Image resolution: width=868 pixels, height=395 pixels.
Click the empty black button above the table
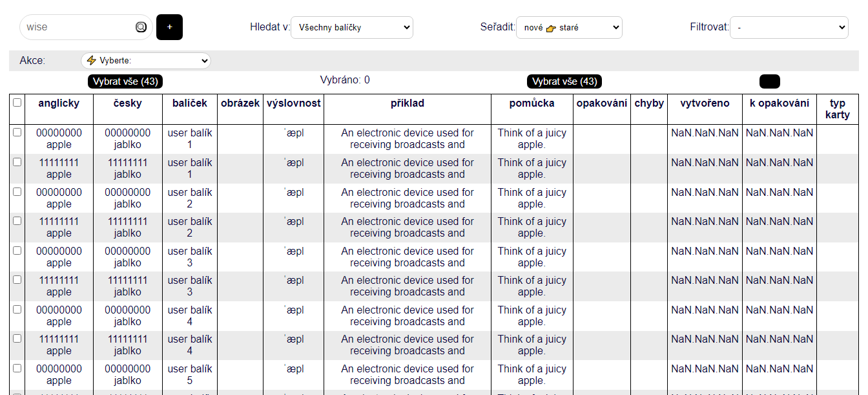click(x=769, y=81)
